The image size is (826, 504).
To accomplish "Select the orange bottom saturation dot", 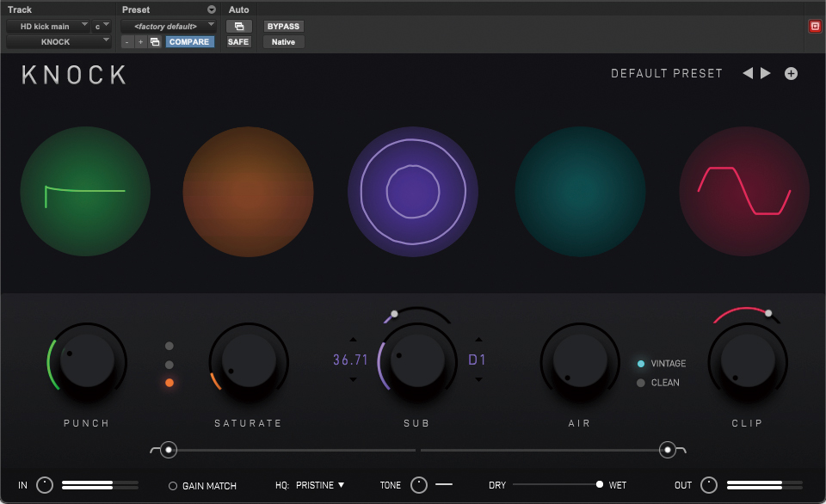I will pyautogui.click(x=170, y=383).
